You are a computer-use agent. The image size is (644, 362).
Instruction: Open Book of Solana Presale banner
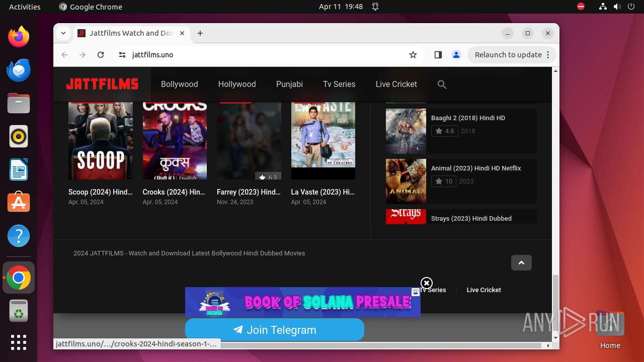pyautogui.click(x=302, y=302)
